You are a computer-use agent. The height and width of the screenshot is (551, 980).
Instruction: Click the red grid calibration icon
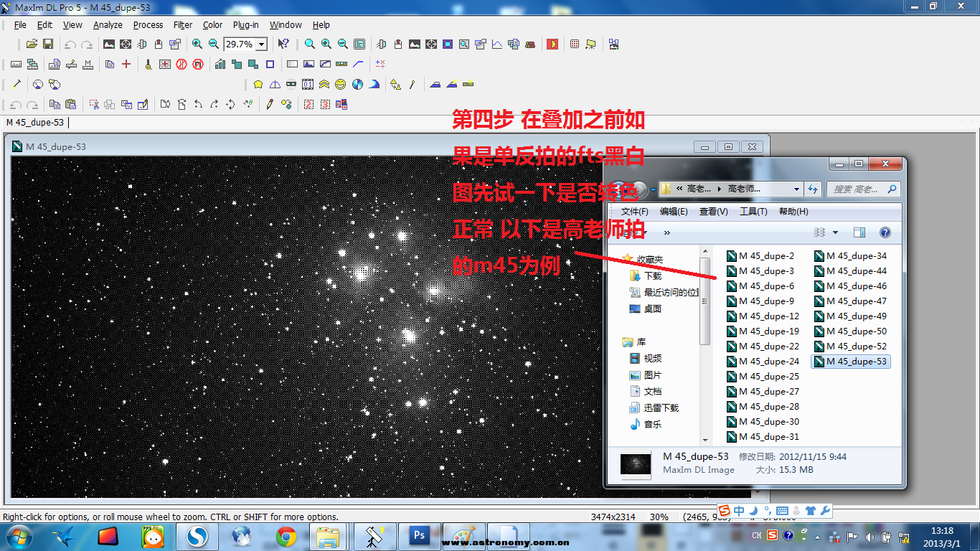[x=575, y=44]
